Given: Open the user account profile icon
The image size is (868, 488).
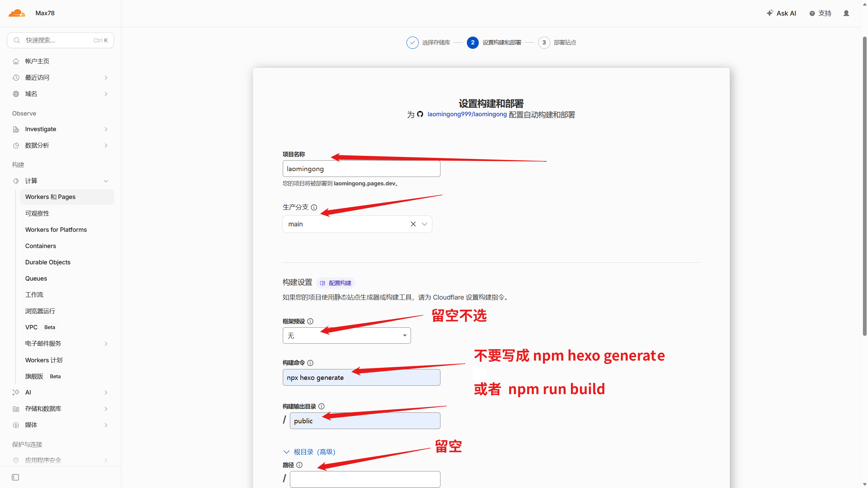Looking at the screenshot, I should (x=846, y=13).
